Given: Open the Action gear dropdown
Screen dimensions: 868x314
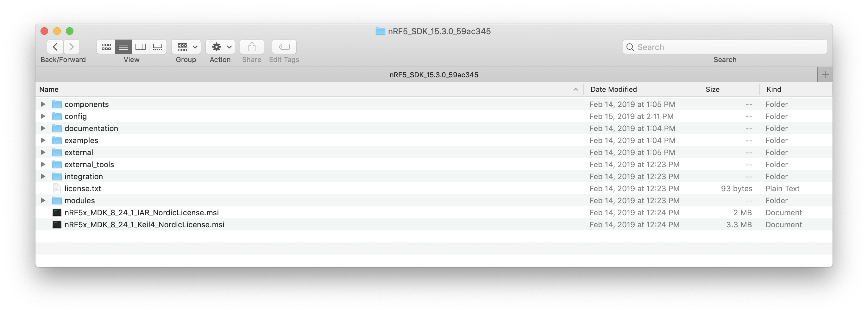Looking at the screenshot, I should pos(220,47).
